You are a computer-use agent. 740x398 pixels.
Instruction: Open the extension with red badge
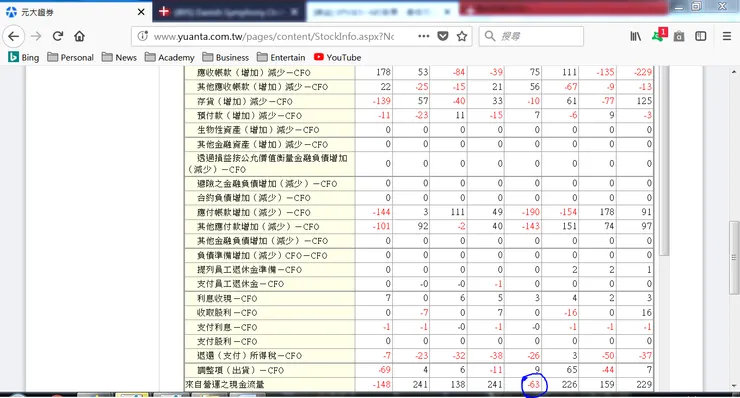[x=659, y=35]
